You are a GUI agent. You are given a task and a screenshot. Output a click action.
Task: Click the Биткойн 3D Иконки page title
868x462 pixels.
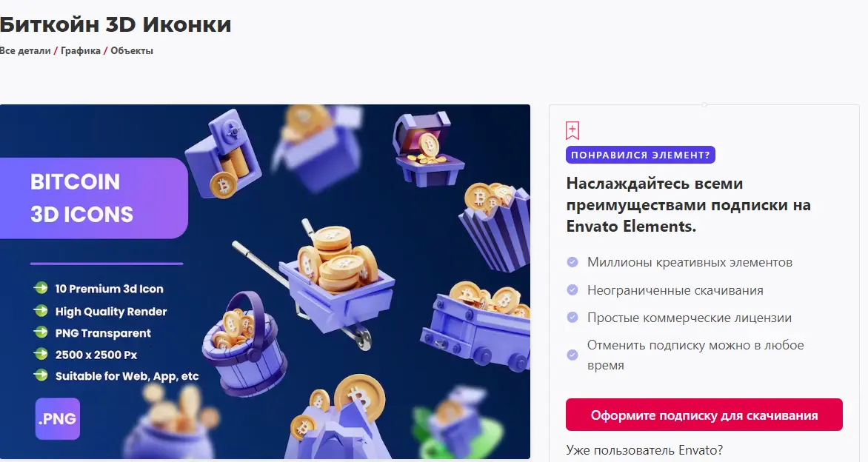click(116, 24)
